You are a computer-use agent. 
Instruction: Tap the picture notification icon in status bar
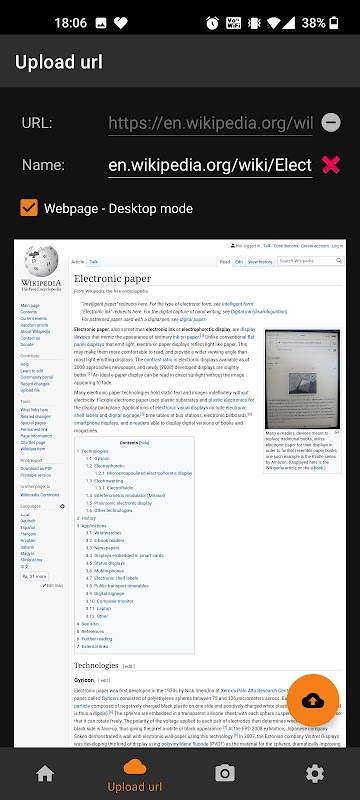pos(101,23)
